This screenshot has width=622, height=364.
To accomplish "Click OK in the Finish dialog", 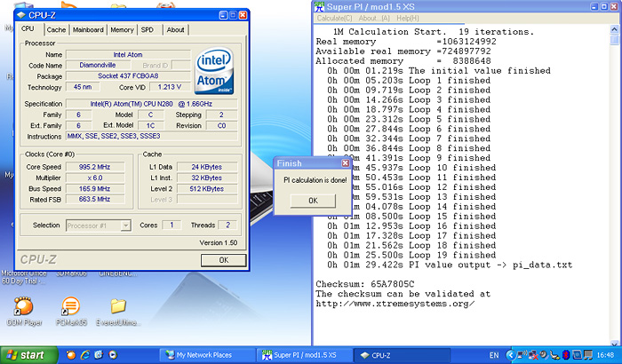I will click(313, 201).
